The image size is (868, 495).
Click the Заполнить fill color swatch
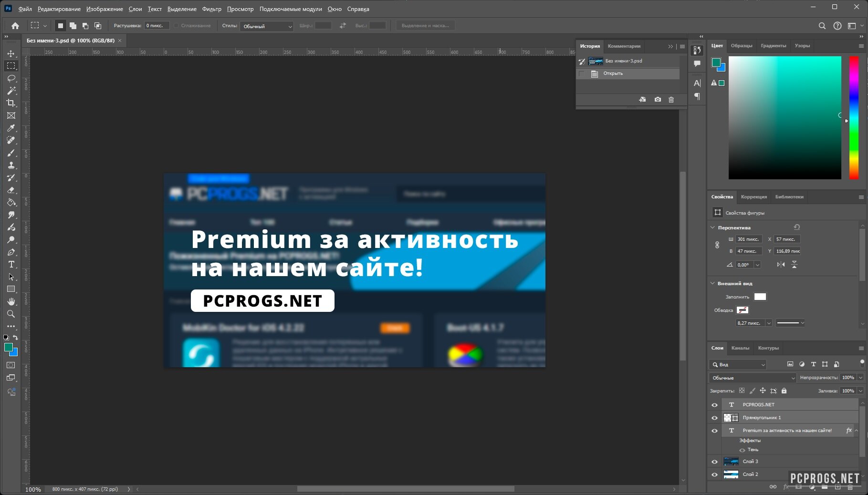coord(760,297)
